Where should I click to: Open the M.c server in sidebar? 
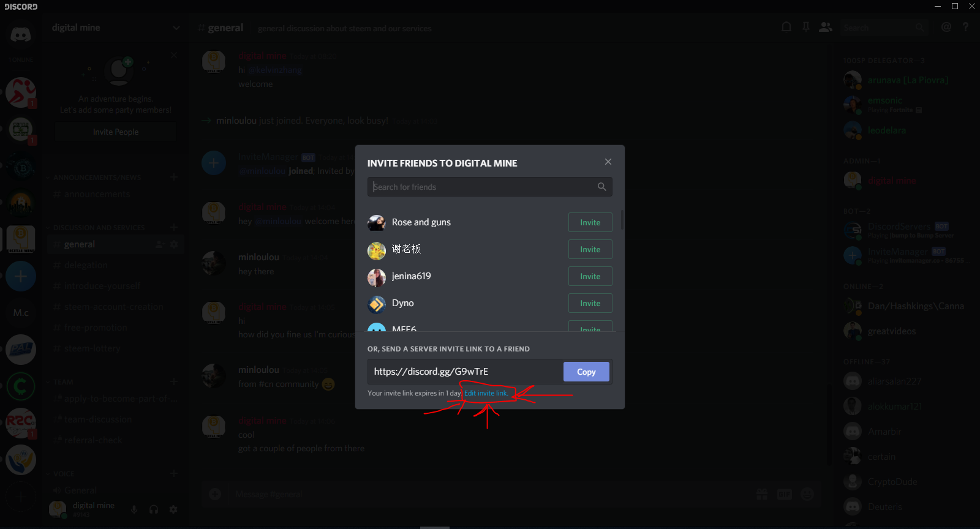tap(21, 313)
